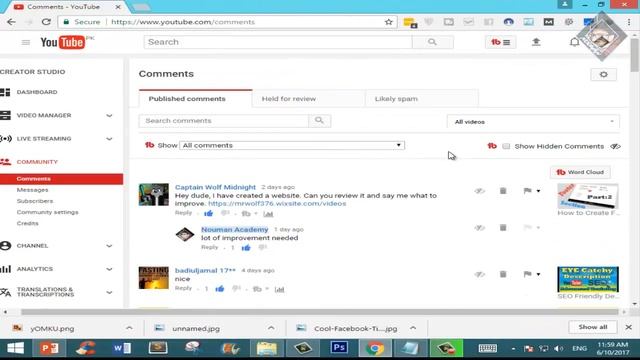
Task: Go back with the browser arrow
Action: (11, 22)
